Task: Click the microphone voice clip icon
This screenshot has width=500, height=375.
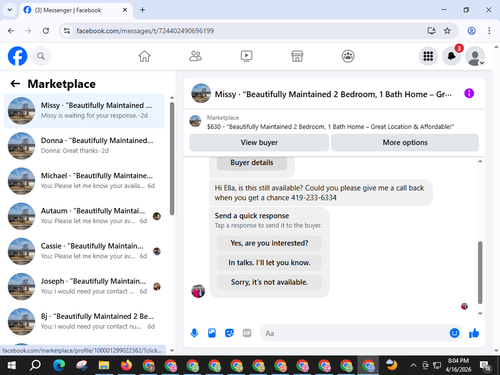Action: coord(194,333)
